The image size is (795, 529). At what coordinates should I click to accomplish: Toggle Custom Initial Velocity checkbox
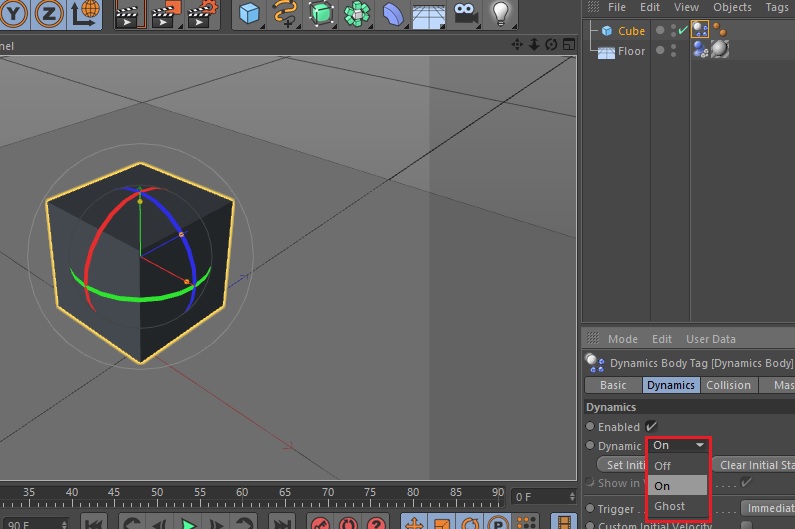pyautogui.click(x=746, y=525)
